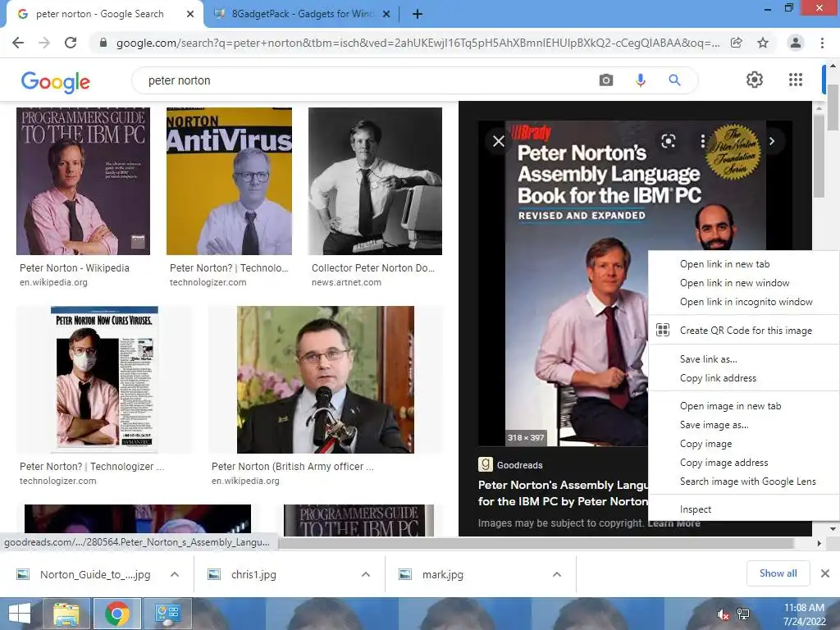Click the large Assembly Language book preview
Image resolution: width=840 pixels, height=630 pixels.
pyautogui.click(x=576, y=284)
